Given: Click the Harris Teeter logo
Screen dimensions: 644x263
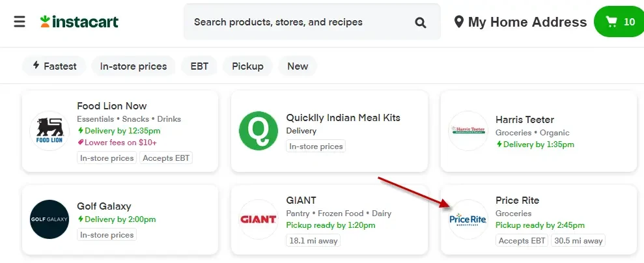Looking at the screenshot, I should click(x=468, y=131).
